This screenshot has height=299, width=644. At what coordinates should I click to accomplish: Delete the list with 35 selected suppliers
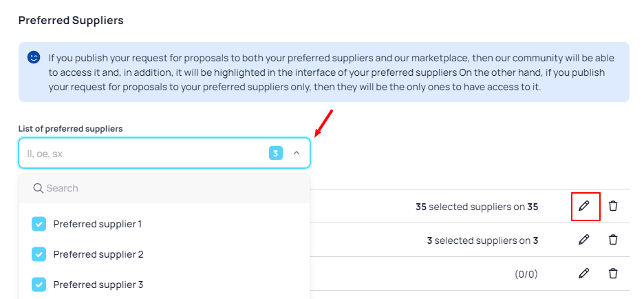point(613,206)
